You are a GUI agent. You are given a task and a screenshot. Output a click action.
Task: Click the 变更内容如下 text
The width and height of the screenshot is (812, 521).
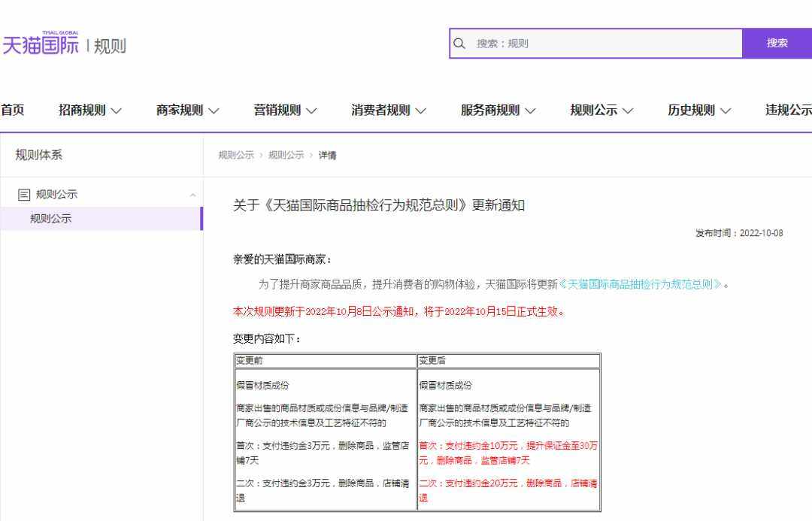266,339
